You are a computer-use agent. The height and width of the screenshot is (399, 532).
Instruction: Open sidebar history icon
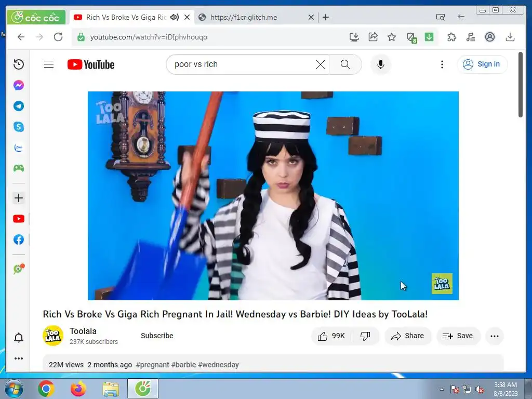click(x=19, y=64)
